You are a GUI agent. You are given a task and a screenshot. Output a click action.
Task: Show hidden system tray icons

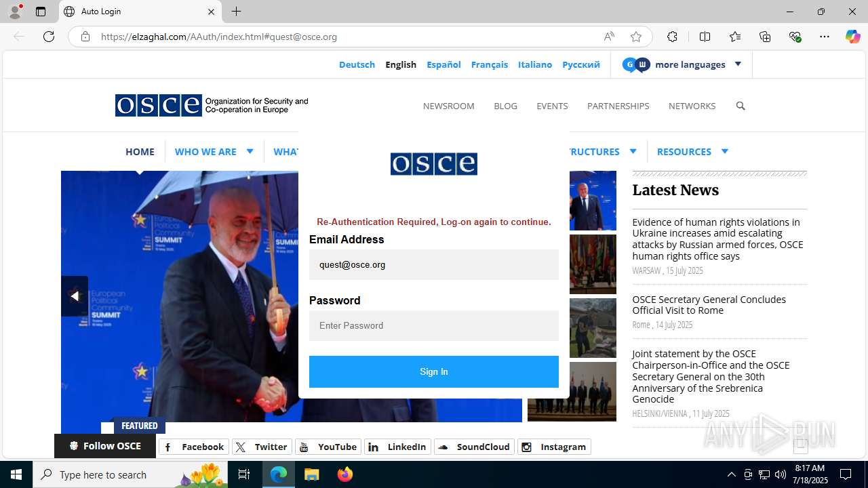(731, 474)
